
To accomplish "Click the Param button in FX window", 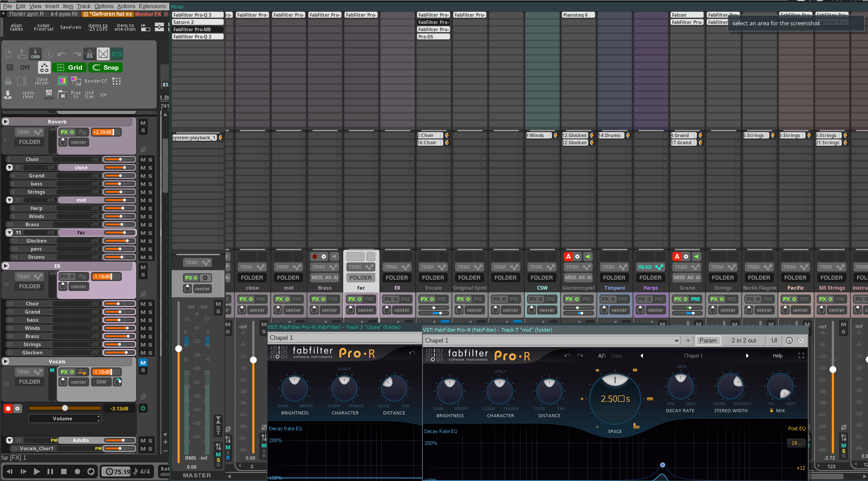I will click(708, 341).
